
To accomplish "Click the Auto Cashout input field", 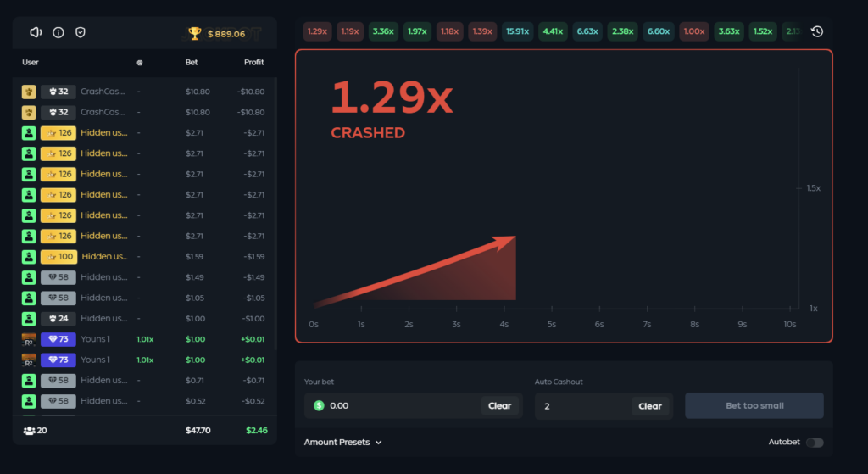I will 585,405.
